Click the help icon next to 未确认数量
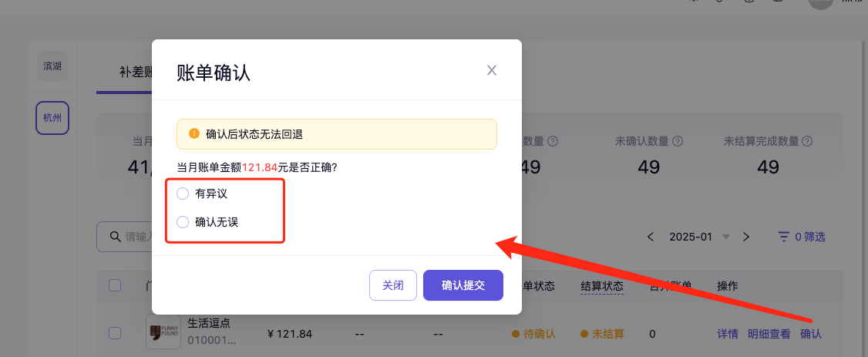 click(x=678, y=142)
